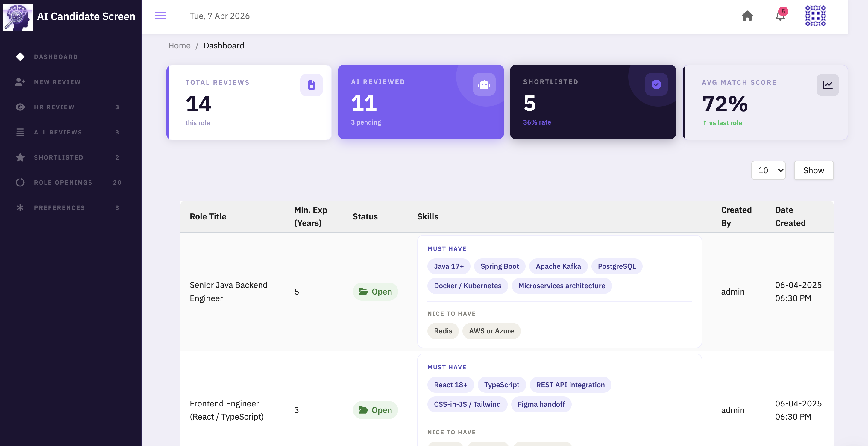
Task: Click the robot icon on AI Reviewed
Action: 484,84
